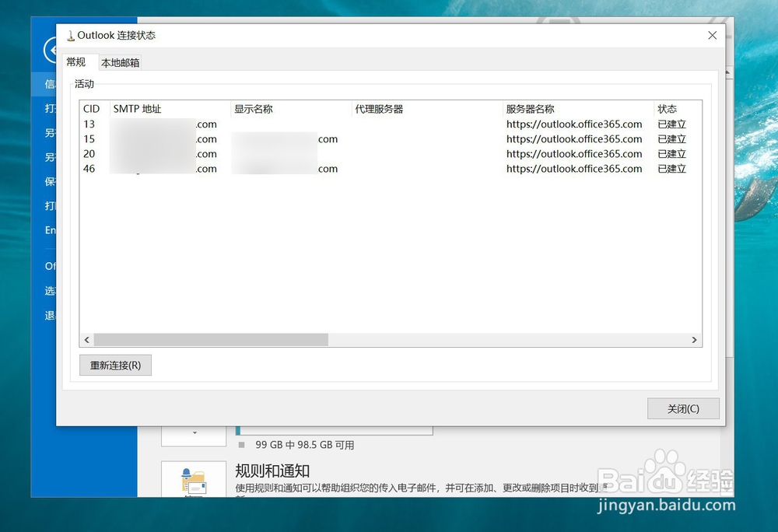The height and width of the screenshot is (532, 778).
Task: Click the 状态 column header
Action: tap(678, 109)
